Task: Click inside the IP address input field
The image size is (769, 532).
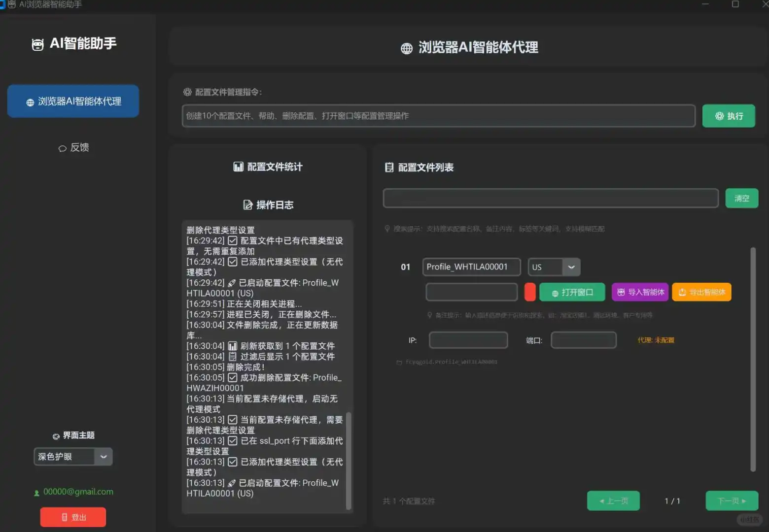Action: point(467,340)
